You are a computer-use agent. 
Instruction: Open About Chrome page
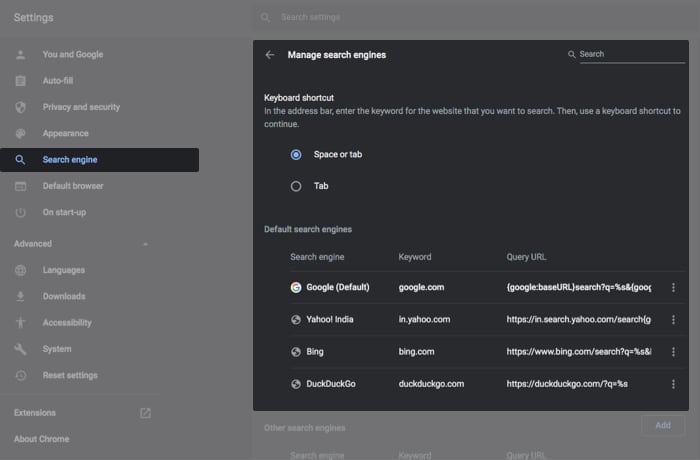click(42, 439)
